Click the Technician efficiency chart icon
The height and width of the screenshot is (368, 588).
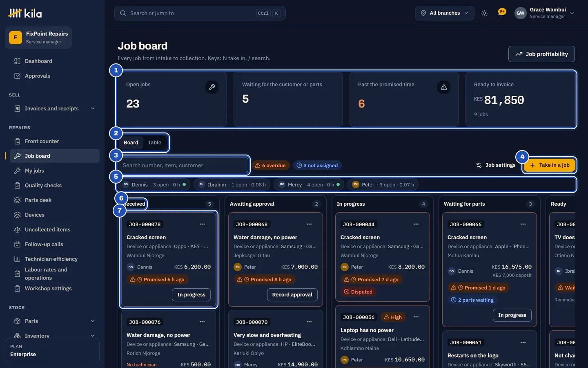[x=17, y=259]
